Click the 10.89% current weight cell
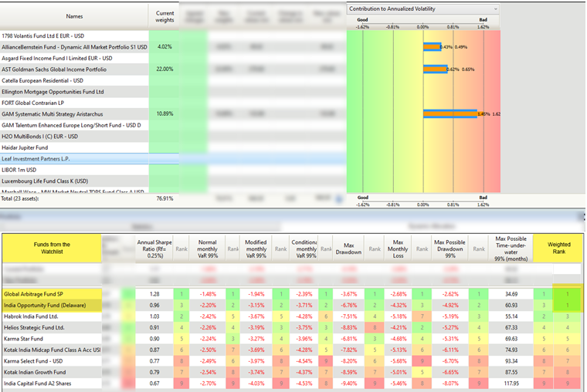587x392 pixels. (165, 113)
